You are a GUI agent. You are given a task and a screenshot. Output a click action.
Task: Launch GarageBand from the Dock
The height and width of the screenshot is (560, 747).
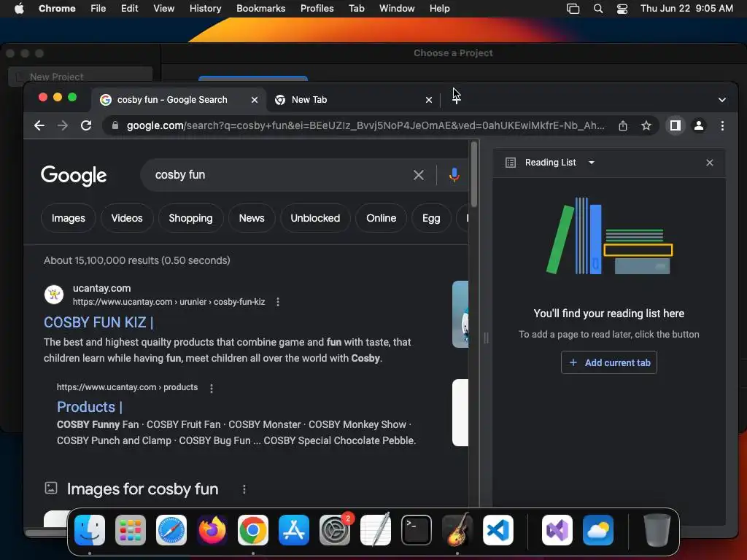457,530
